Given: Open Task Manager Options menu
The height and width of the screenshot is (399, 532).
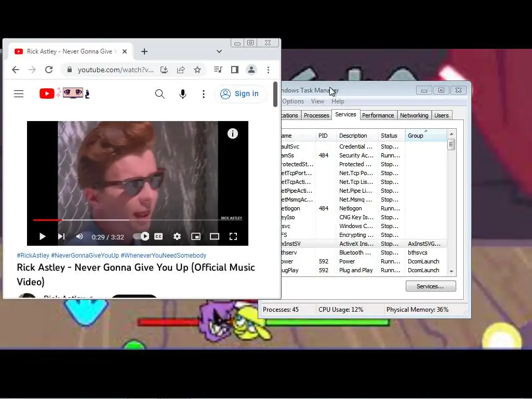Looking at the screenshot, I should (293, 101).
